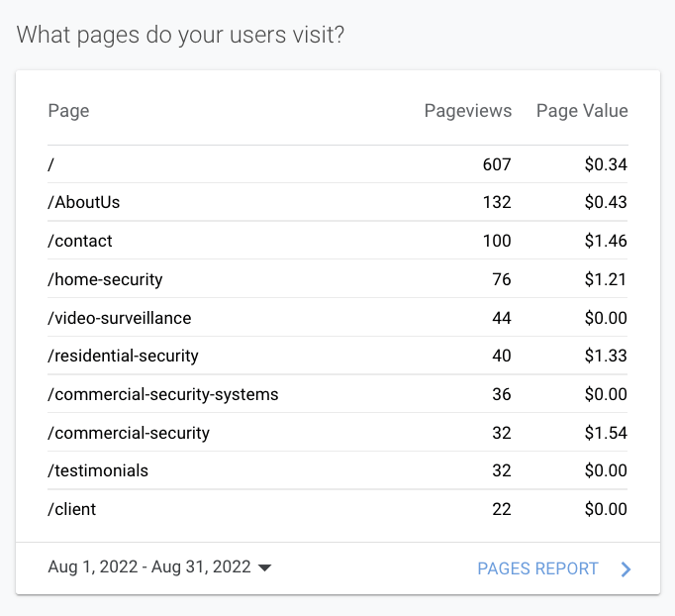Click the arrow icon beside PAGES REPORT

626,568
